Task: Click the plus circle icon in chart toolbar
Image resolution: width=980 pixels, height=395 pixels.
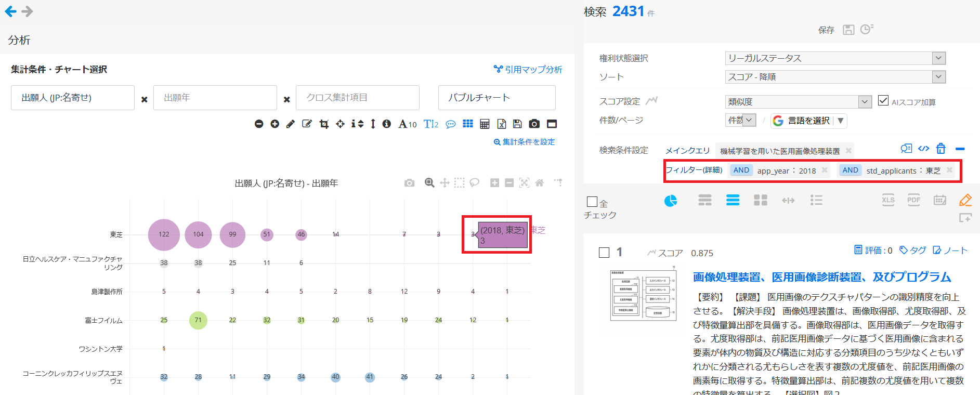Action: (275, 124)
